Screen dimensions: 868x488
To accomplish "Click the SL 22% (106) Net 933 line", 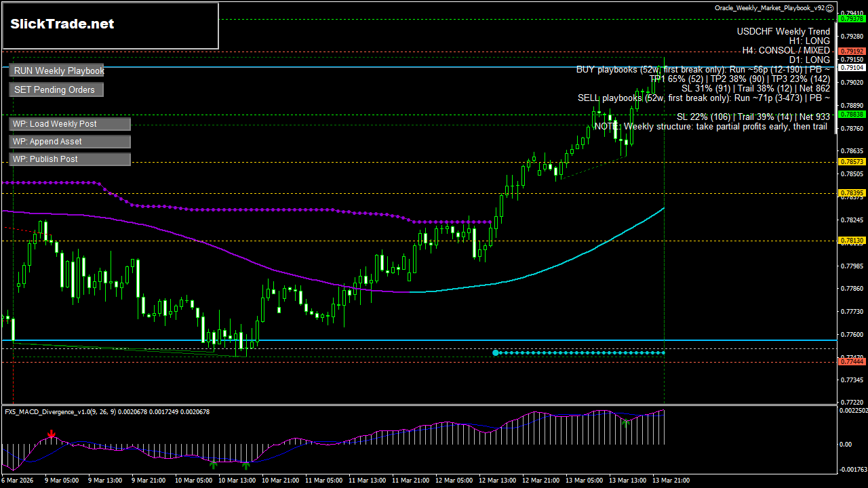I will 753,117.
